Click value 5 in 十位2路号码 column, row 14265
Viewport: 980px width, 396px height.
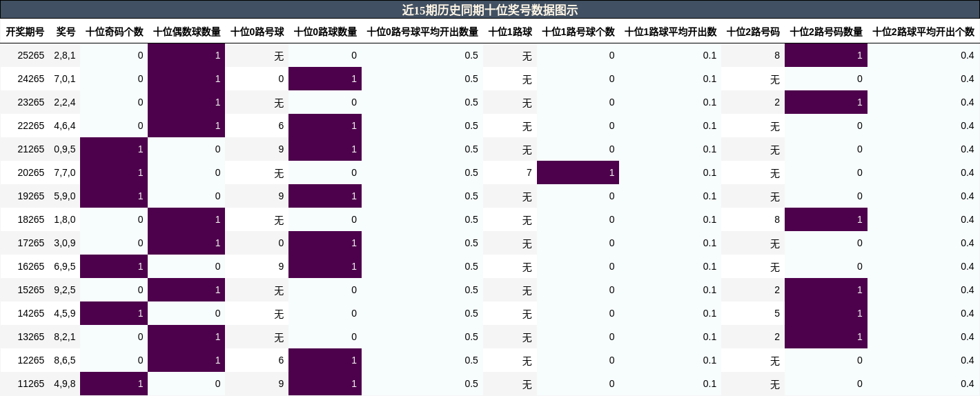click(777, 313)
